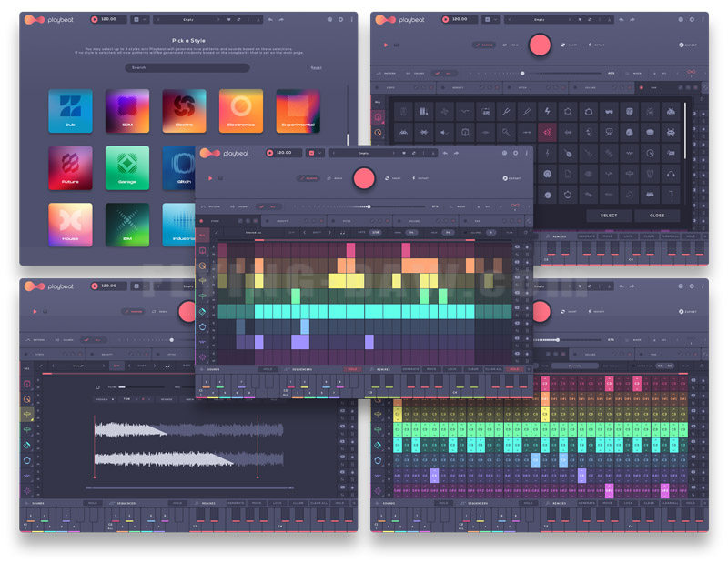Pick the equalizer bars icon in the sound picker
728x562 pixels.
[424, 111]
